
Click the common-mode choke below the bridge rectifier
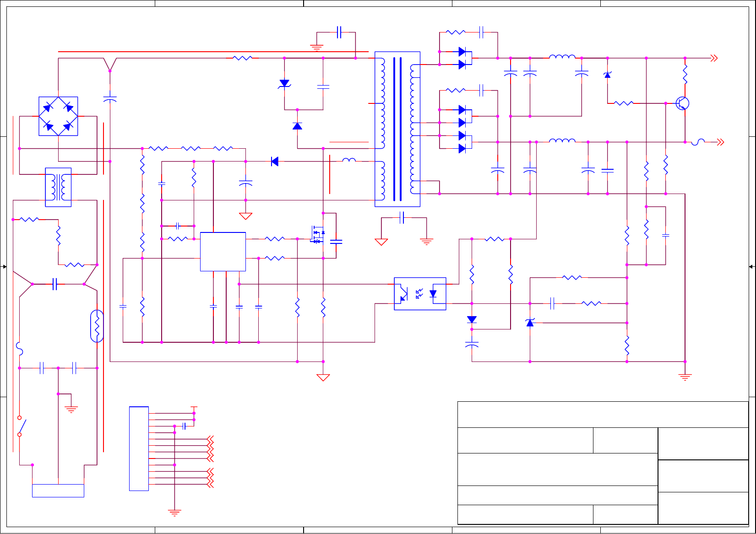58,187
